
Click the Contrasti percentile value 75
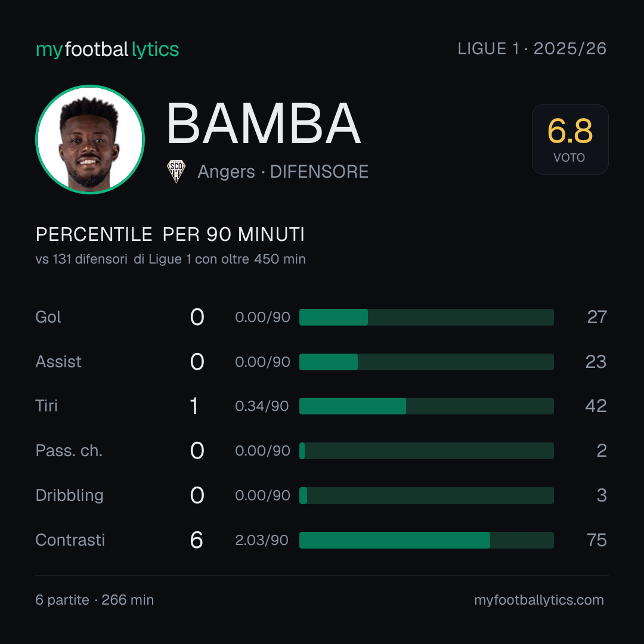[597, 540]
